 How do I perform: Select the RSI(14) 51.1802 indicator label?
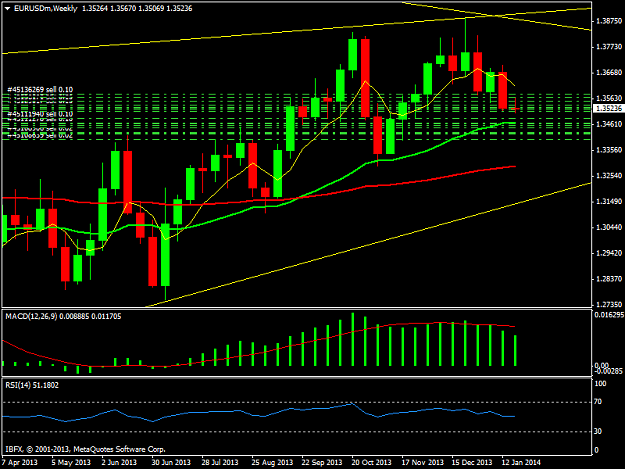(32, 385)
